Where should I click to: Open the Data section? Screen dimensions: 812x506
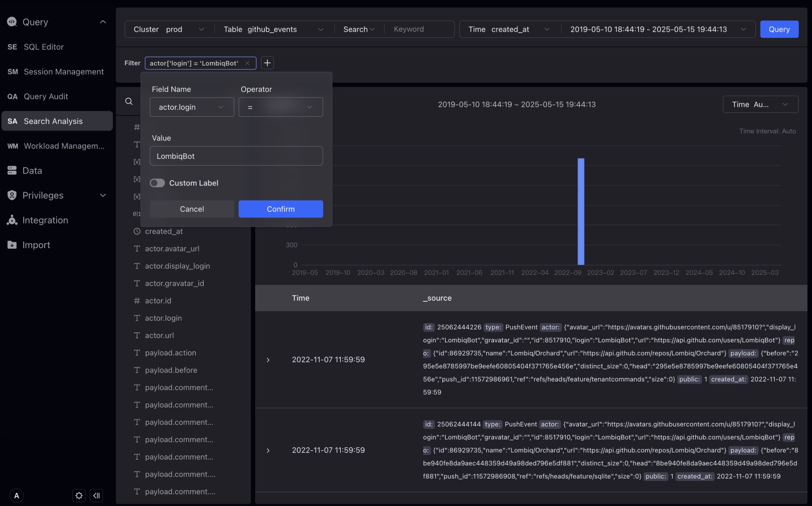point(31,170)
